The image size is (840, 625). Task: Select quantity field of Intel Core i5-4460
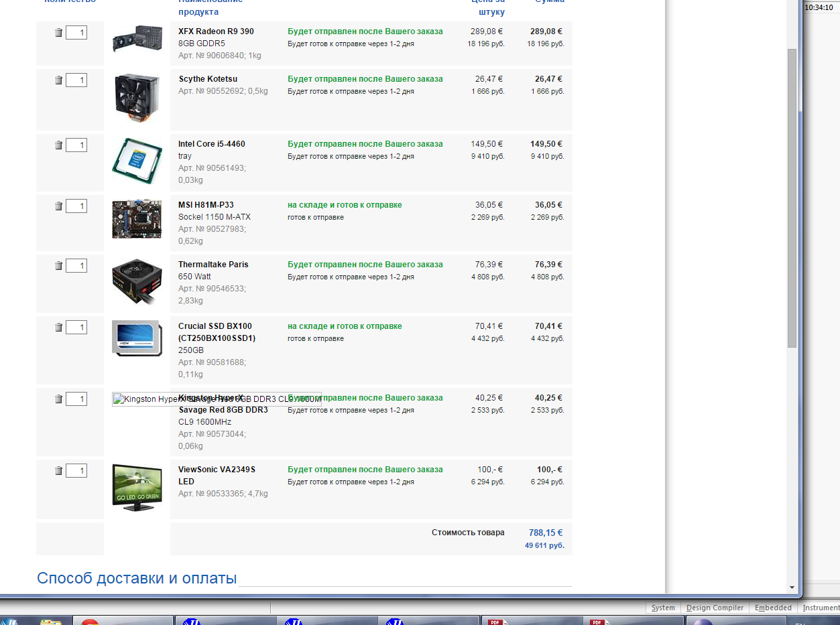tap(76, 145)
